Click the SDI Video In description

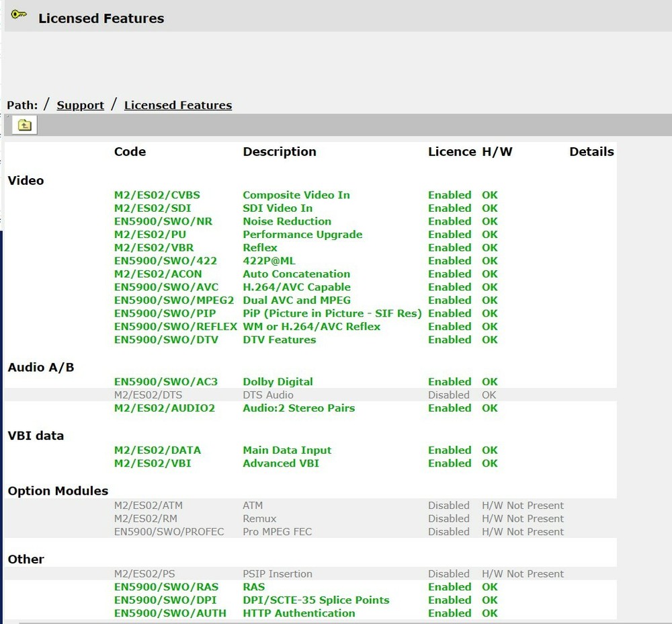[278, 208]
